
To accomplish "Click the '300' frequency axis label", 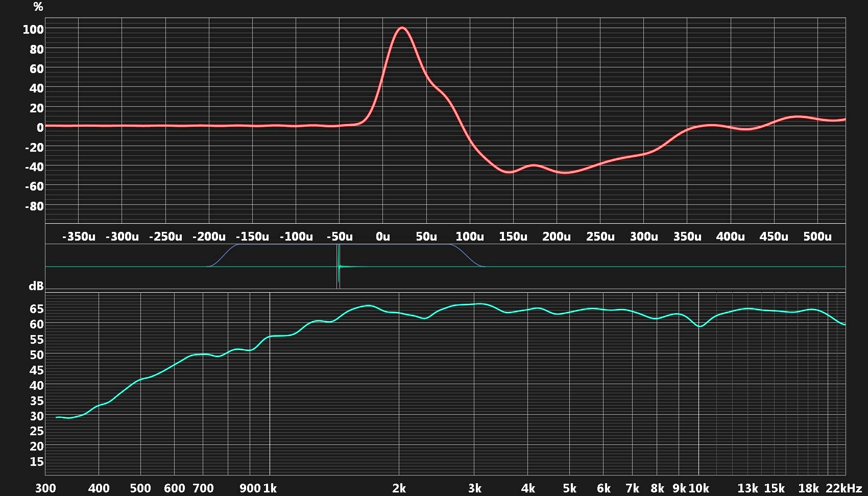I will click(45, 488).
